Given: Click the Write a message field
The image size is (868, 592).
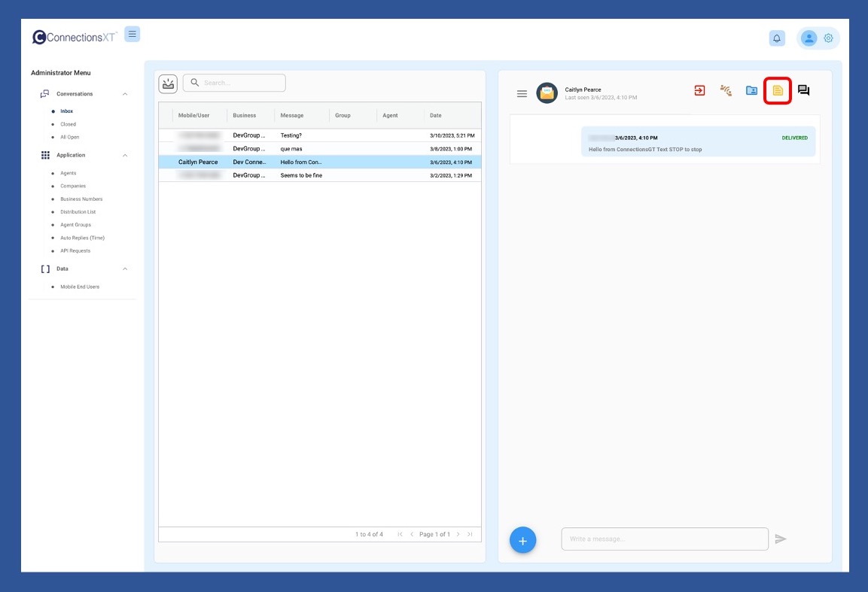Looking at the screenshot, I should (x=664, y=539).
